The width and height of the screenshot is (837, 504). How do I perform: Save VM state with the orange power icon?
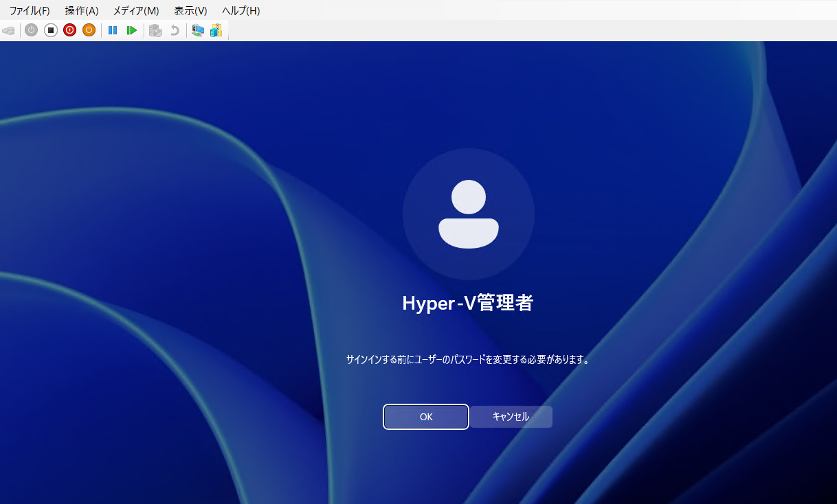coord(89,30)
